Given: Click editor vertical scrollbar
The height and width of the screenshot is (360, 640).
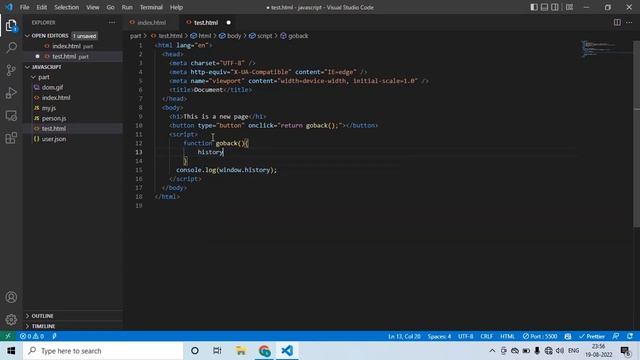Looking at the screenshot, I should 636,135.
